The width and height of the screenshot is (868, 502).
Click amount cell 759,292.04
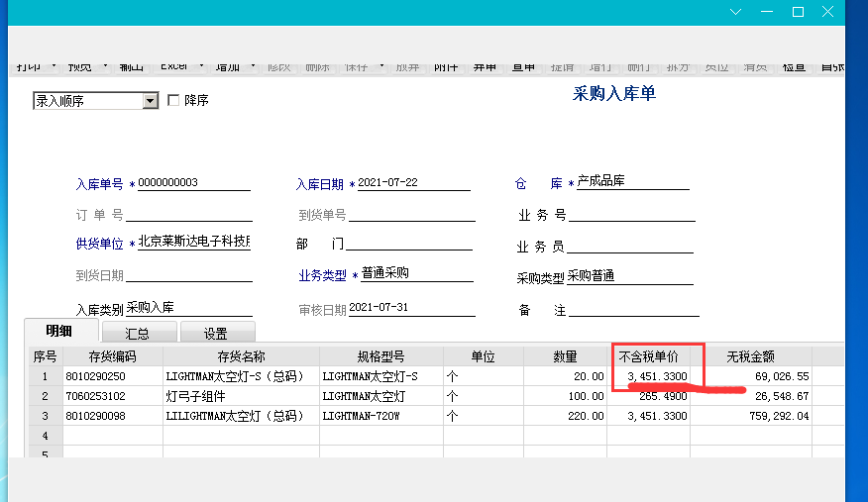[x=751, y=416]
